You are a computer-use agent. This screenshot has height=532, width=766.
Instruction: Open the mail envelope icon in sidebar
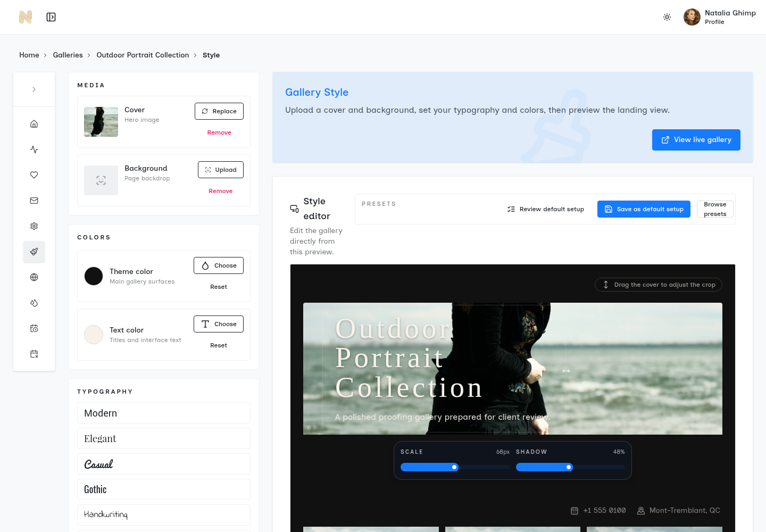click(x=34, y=201)
